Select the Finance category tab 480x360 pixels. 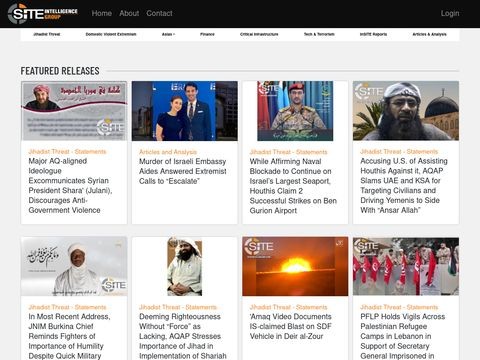pos(207,34)
